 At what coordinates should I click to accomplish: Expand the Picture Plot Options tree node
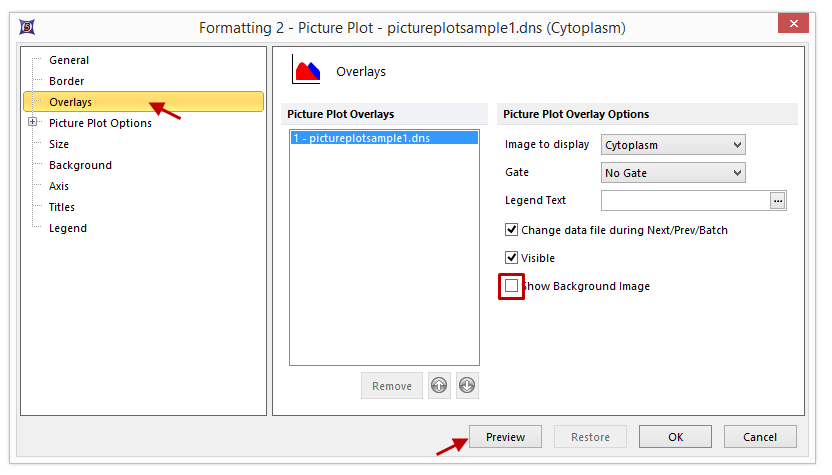(x=33, y=123)
